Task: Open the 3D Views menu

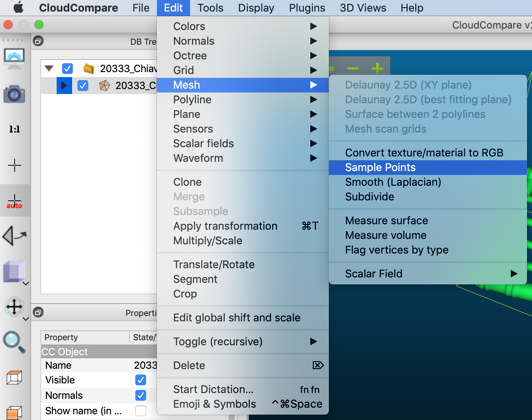Action: [x=363, y=8]
